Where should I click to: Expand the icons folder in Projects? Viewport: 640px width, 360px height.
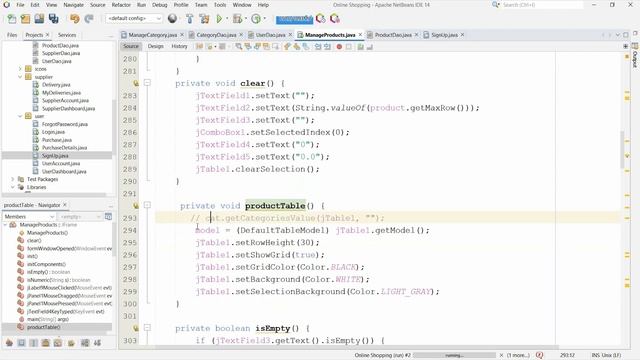[x=20, y=69]
